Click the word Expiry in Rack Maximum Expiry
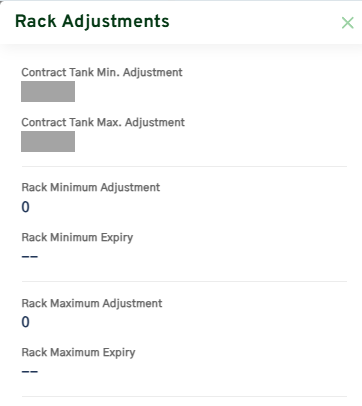 tap(119, 353)
